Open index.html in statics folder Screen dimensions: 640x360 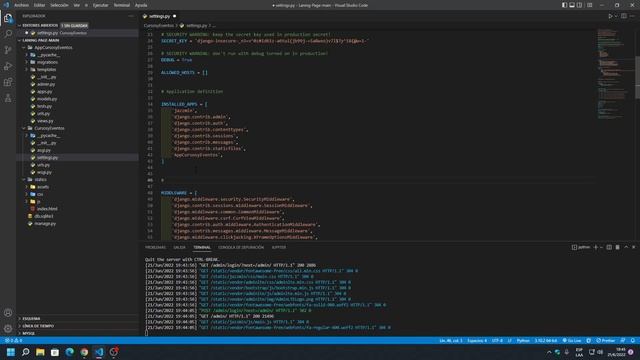click(x=47, y=209)
